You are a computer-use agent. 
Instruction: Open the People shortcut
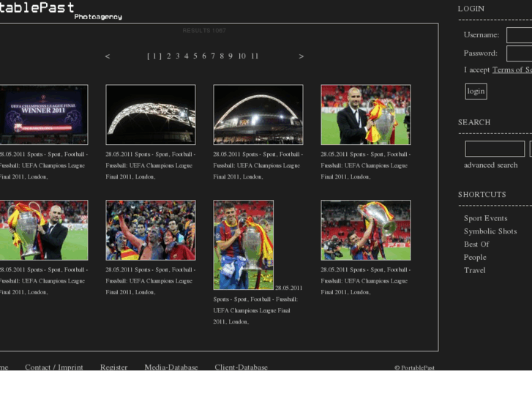coord(475,258)
